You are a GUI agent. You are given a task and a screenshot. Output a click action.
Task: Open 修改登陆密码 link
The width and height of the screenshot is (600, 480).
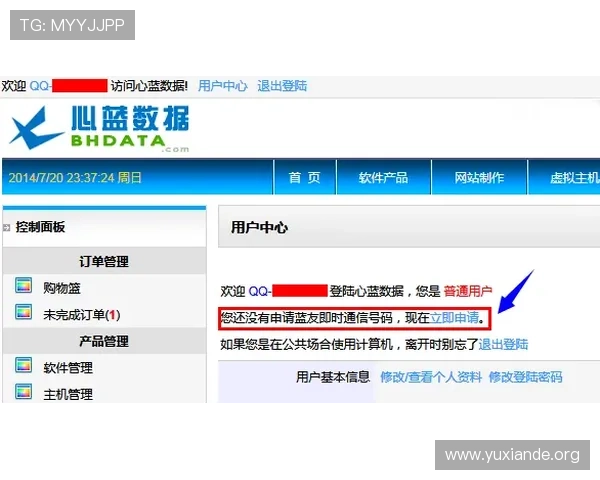coord(525,377)
